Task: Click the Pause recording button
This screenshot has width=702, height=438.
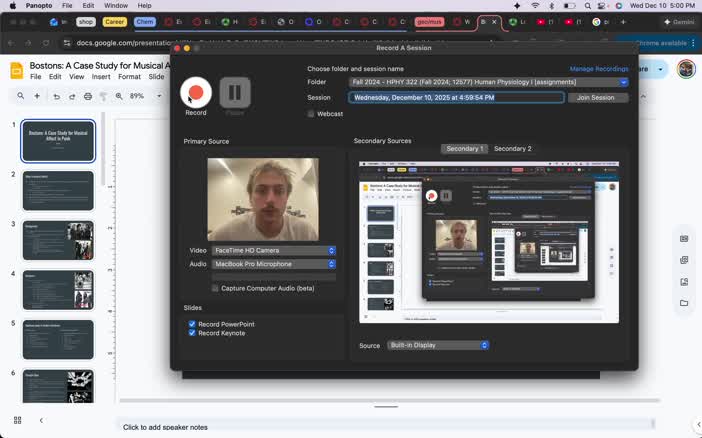Action: click(234, 93)
